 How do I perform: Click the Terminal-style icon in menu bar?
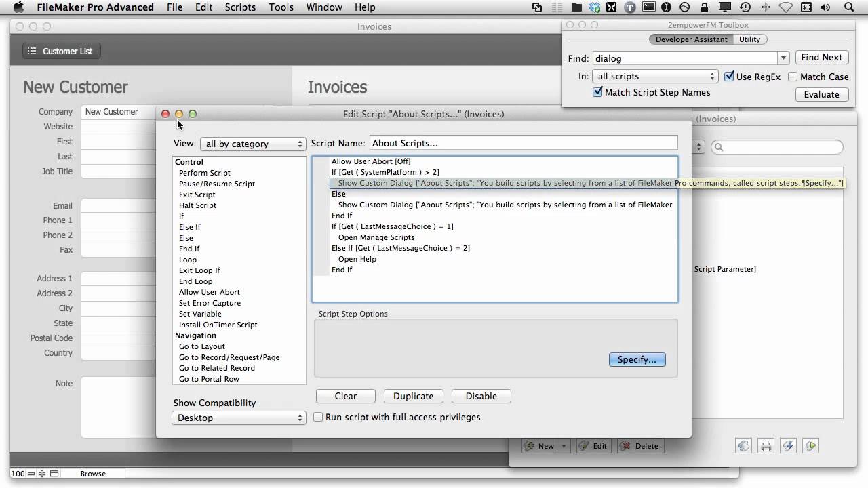(648, 7)
